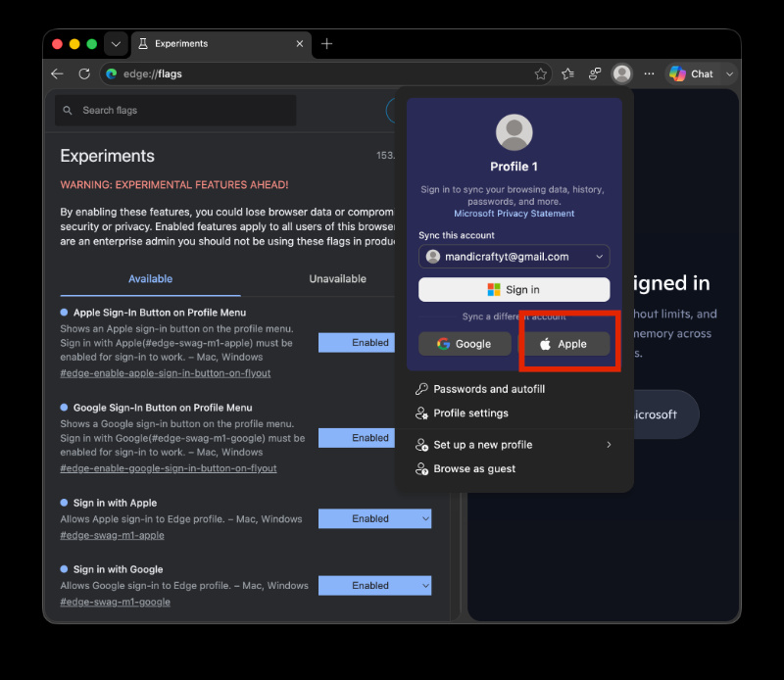Switch to the Unavailable tab

tap(337, 279)
